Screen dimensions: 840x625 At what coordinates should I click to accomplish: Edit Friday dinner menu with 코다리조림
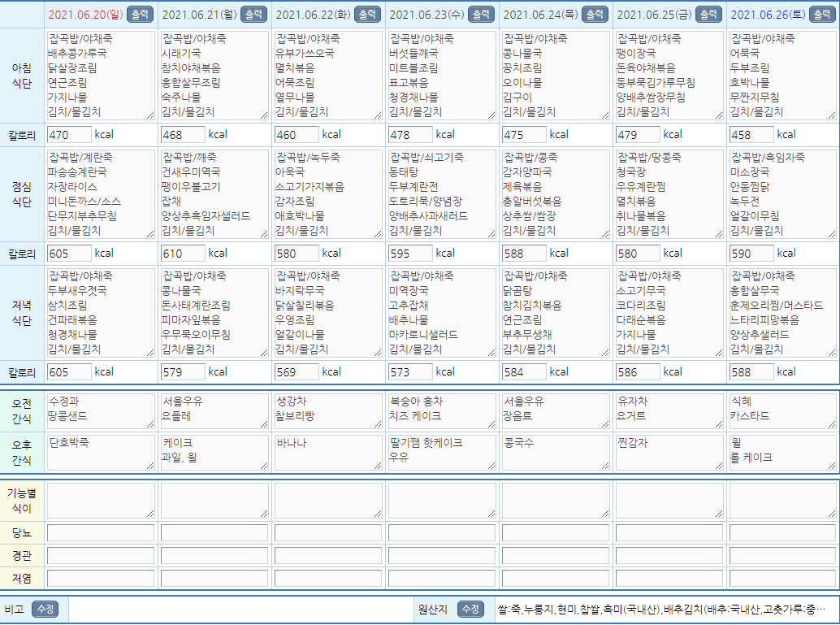click(669, 312)
